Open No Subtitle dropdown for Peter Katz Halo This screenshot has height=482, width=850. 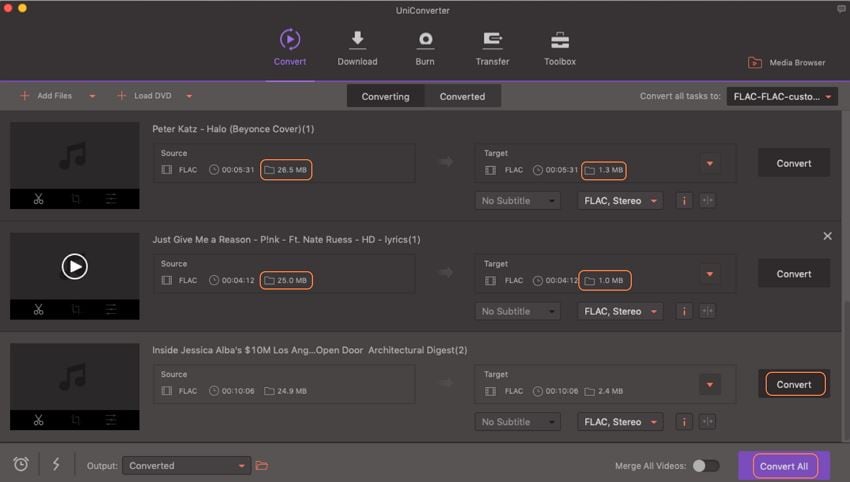pyautogui.click(x=518, y=201)
